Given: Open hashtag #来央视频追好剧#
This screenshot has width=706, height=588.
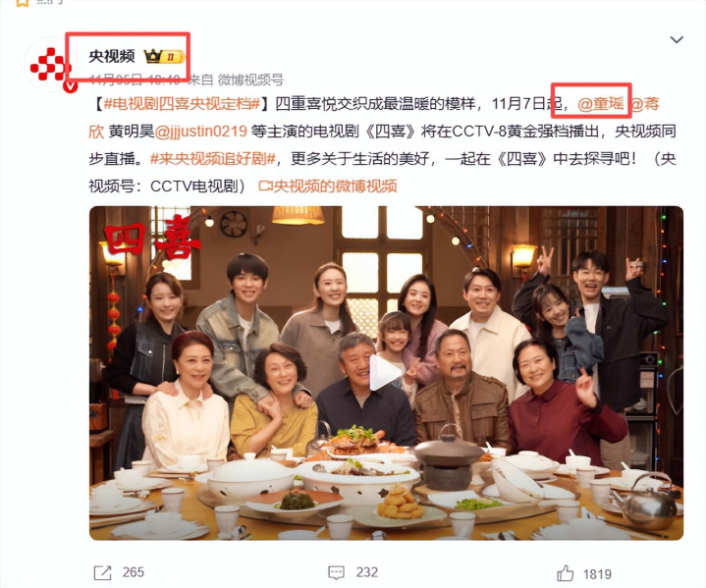Looking at the screenshot, I should (212, 159).
